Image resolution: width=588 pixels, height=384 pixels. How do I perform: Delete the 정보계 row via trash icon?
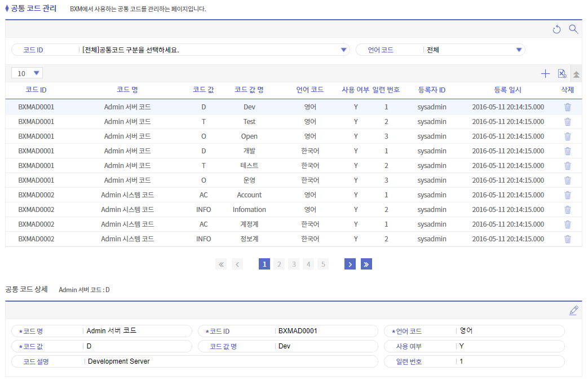tap(567, 239)
